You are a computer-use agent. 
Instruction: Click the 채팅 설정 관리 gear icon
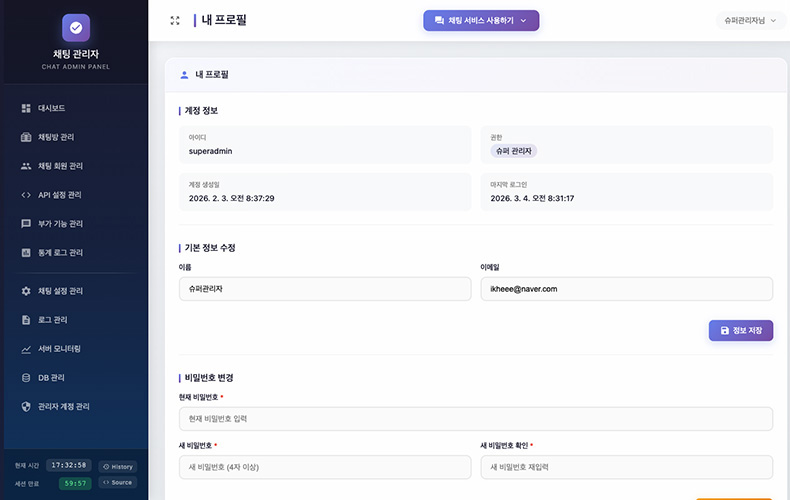point(26,291)
